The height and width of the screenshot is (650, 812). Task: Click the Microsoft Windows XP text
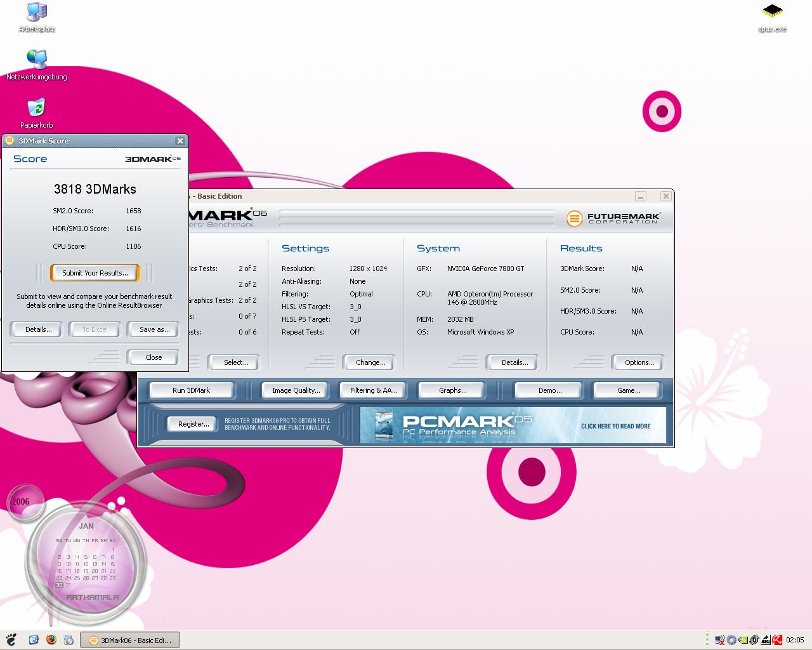[480, 332]
